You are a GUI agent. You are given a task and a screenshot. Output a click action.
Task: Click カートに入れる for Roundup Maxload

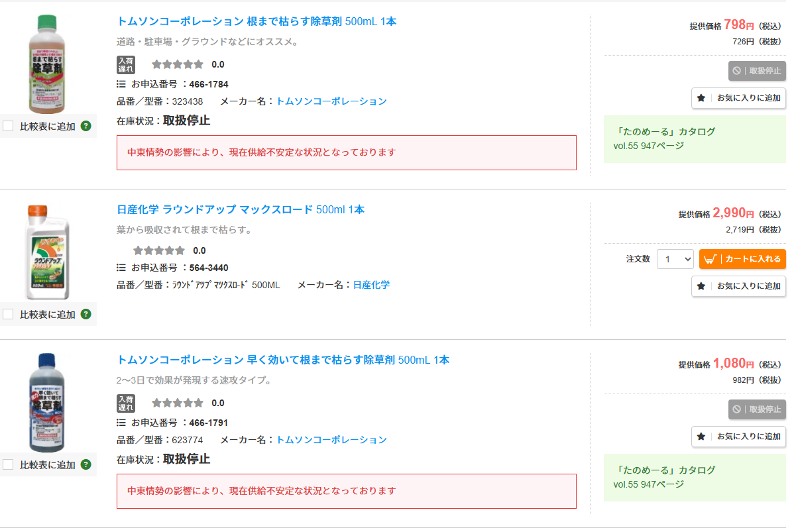tap(742, 259)
